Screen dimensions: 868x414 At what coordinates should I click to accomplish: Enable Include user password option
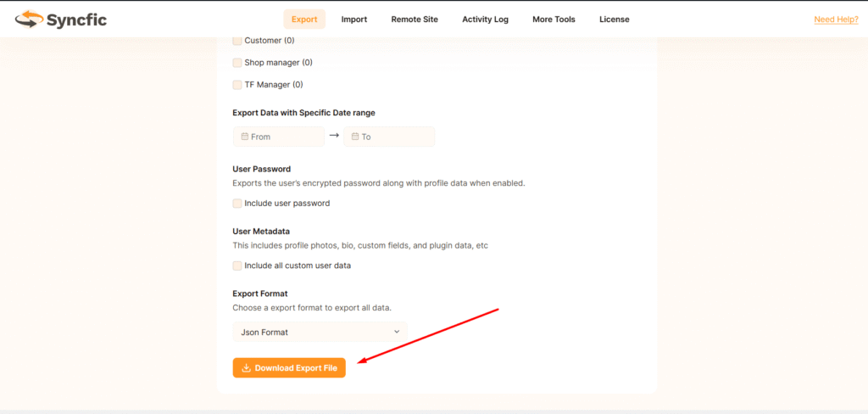[x=237, y=204]
